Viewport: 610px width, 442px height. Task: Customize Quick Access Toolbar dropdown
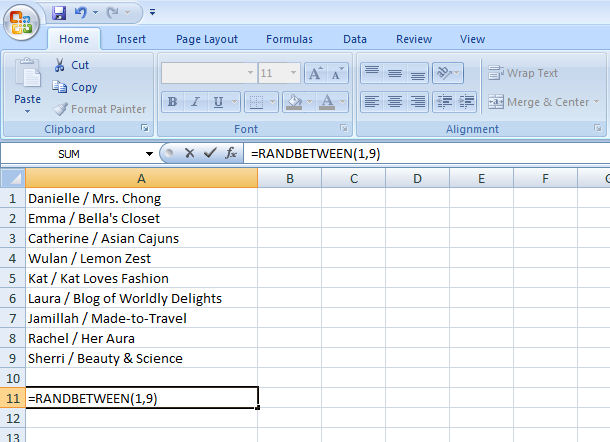click(x=152, y=13)
